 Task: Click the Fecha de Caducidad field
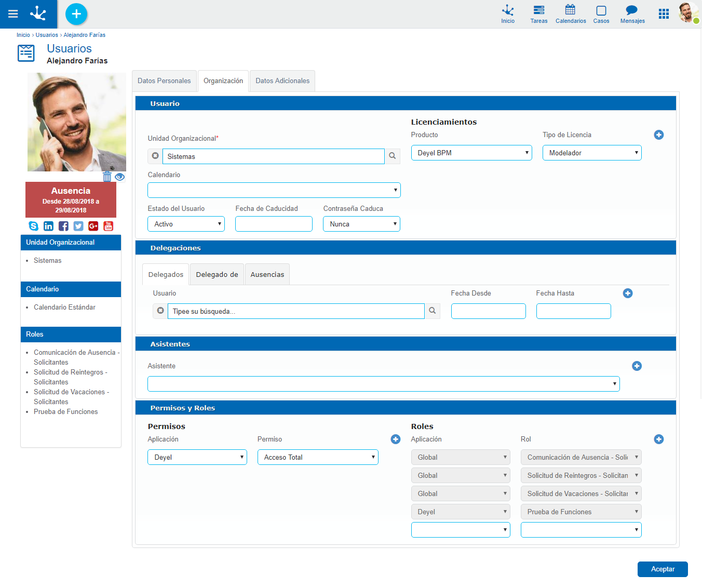(274, 224)
